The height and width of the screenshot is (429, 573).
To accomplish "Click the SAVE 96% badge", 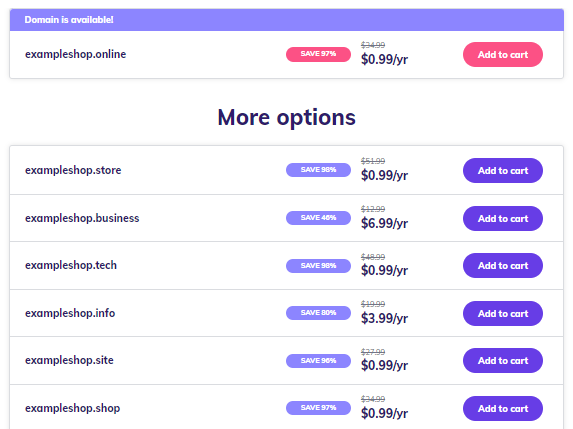I will tap(318, 361).
